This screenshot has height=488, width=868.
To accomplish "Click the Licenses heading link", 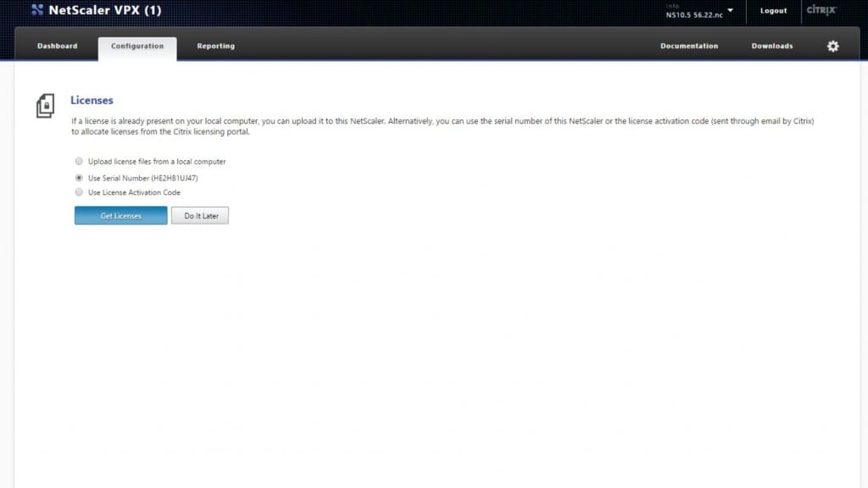I will [x=92, y=100].
